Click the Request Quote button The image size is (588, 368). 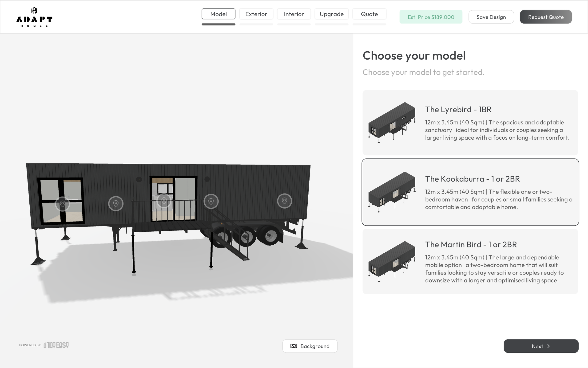(546, 17)
